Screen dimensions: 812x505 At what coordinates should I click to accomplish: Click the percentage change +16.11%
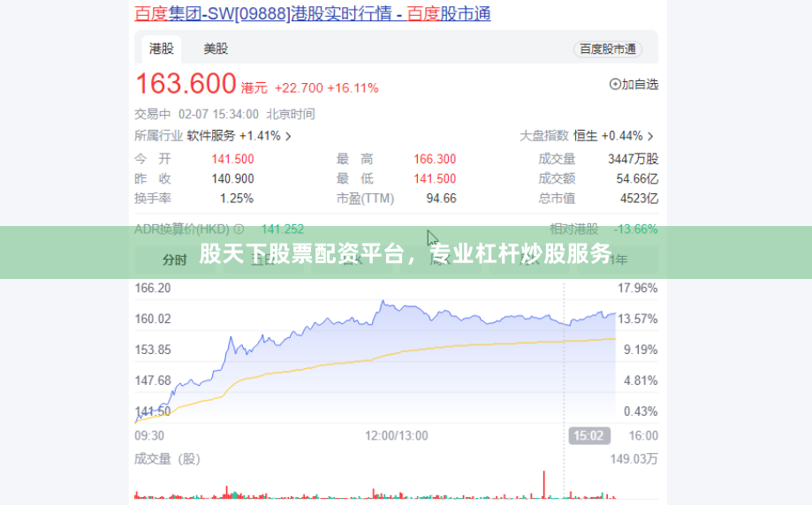coord(353,88)
